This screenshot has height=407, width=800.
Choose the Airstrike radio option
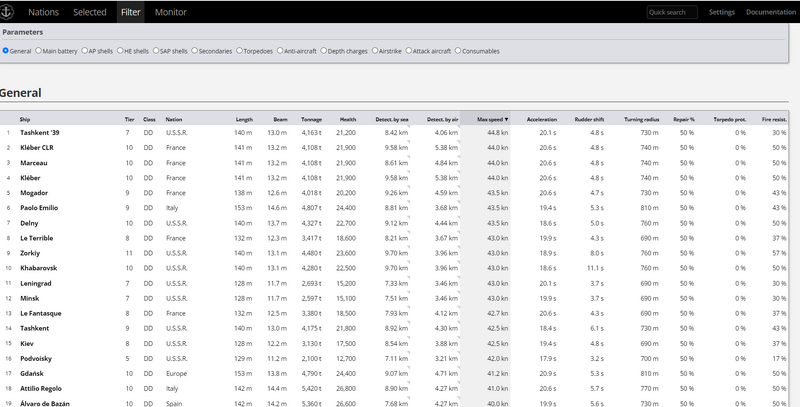(x=375, y=50)
